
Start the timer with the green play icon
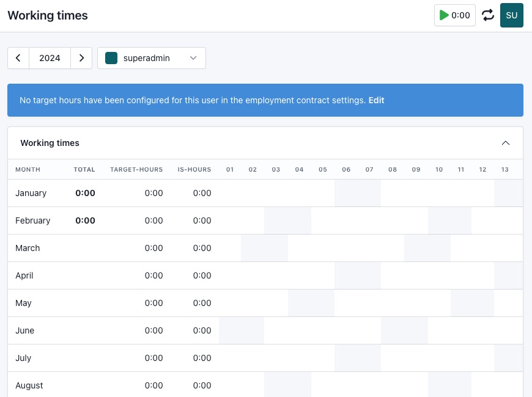point(445,15)
